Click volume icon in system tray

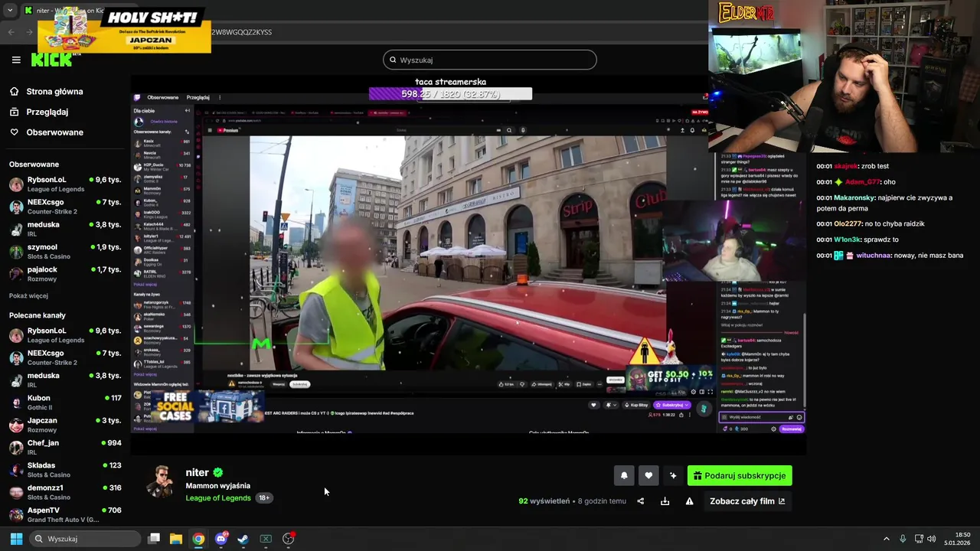932,539
